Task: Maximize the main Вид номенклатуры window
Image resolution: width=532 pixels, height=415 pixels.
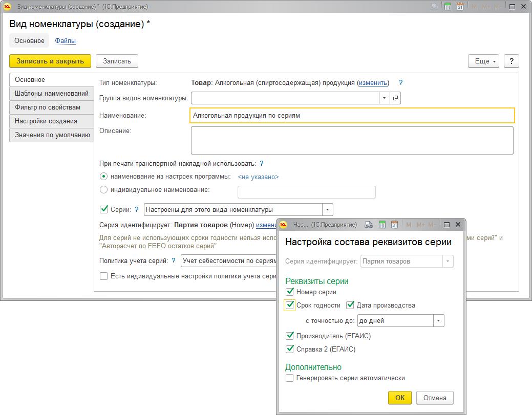Action: click(513, 7)
